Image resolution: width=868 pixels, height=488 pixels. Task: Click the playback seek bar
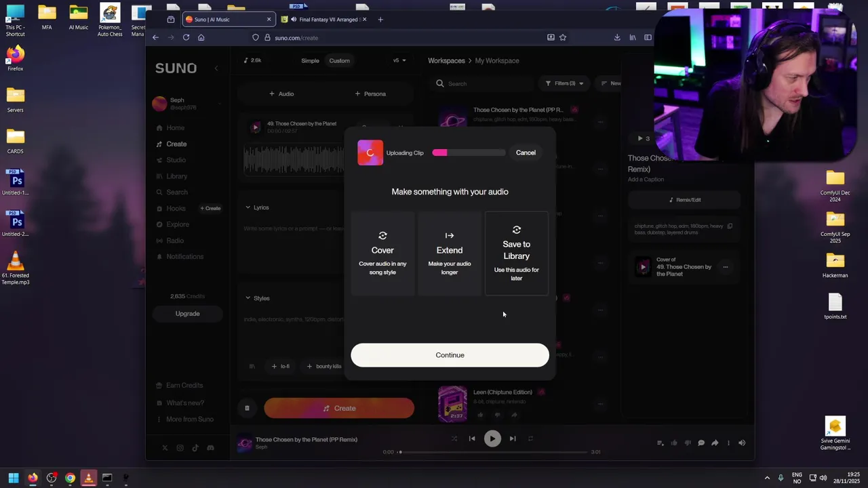coord(493,451)
